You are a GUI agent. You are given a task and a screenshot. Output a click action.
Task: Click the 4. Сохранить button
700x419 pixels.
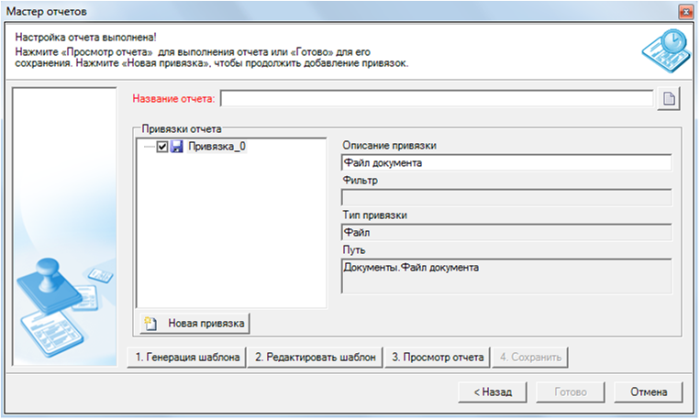(531, 357)
